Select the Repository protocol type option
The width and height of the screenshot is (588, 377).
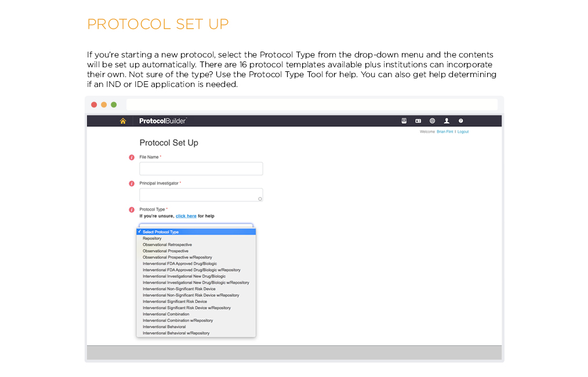pyautogui.click(x=153, y=238)
